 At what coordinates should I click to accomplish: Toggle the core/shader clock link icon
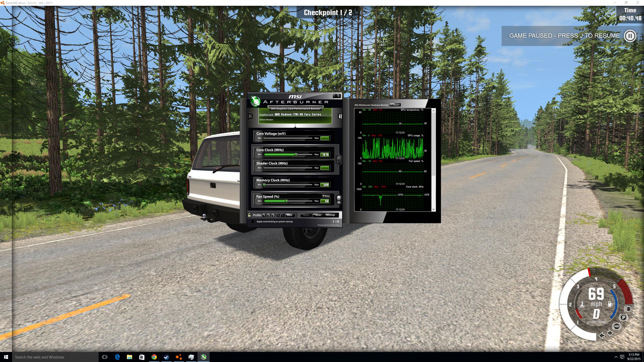click(x=339, y=159)
